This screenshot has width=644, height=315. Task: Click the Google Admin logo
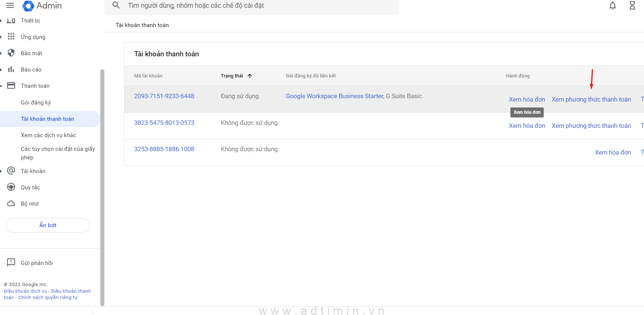(42, 6)
